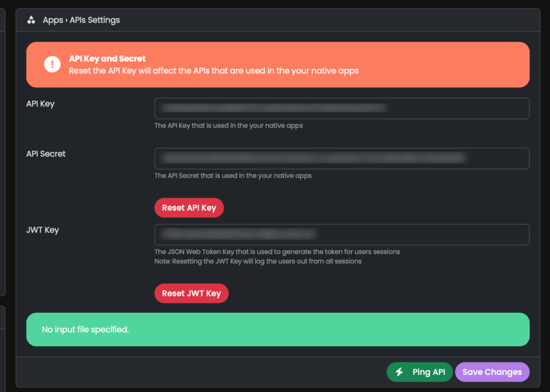Click the JWT Key field label

tap(42, 230)
